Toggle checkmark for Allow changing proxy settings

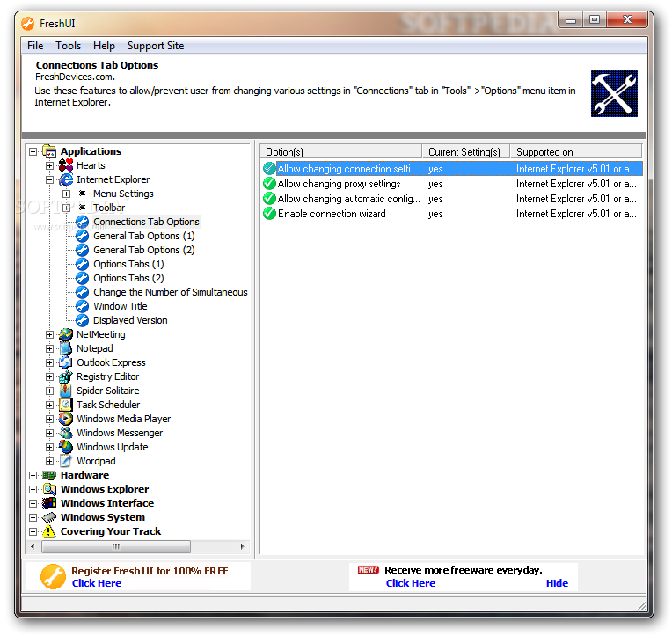pyautogui.click(x=269, y=184)
